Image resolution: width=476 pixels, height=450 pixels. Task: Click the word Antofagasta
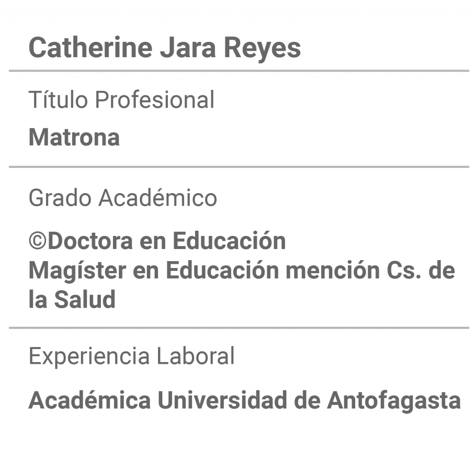pos(394,401)
